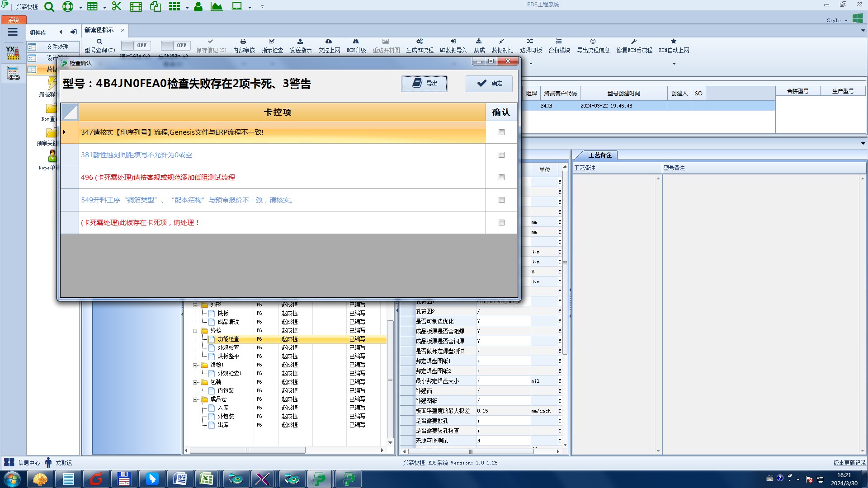Check the confirm box for item 496

(501, 178)
